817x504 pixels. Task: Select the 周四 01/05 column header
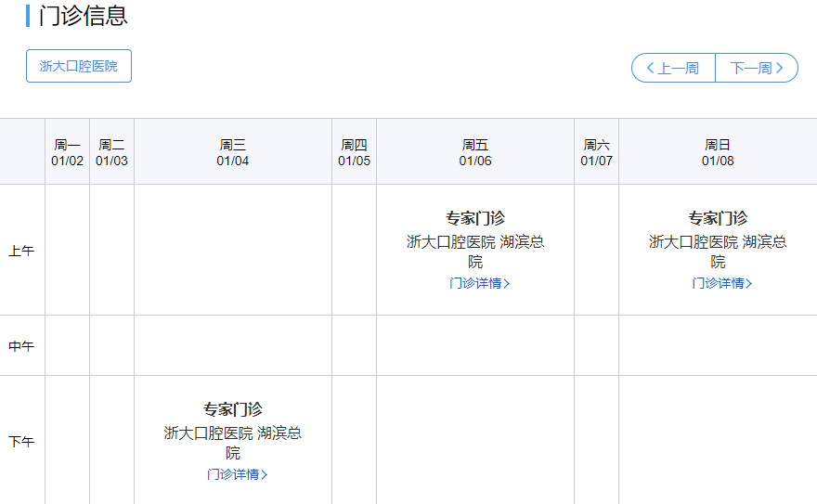pos(354,152)
